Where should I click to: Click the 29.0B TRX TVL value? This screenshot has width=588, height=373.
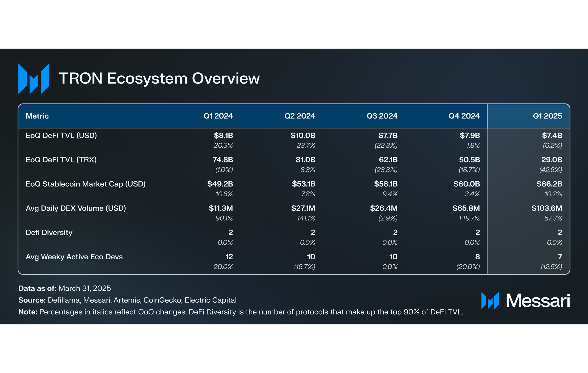point(551,159)
